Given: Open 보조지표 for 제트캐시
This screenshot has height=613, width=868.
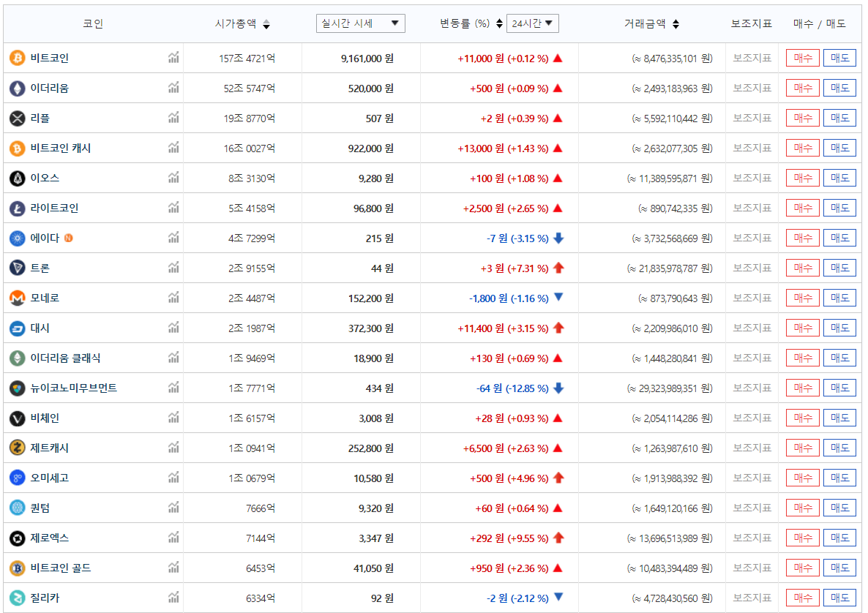Looking at the screenshot, I should [751, 447].
